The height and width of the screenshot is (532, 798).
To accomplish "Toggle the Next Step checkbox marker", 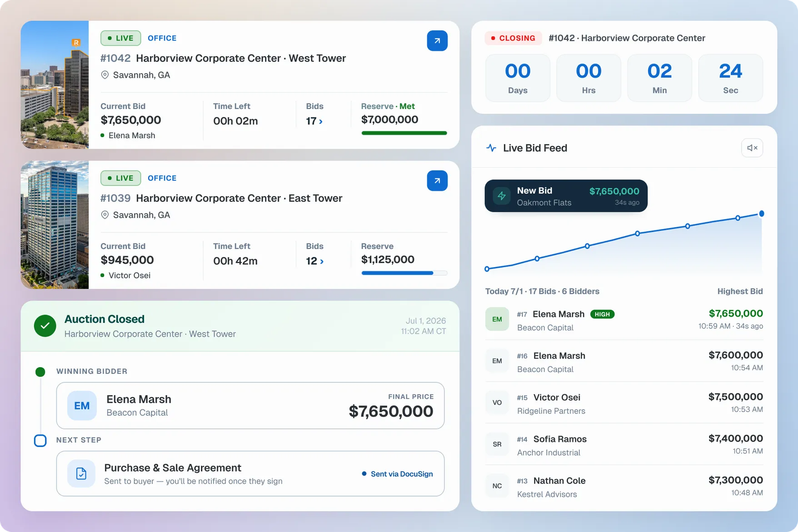I will (40, 440).
